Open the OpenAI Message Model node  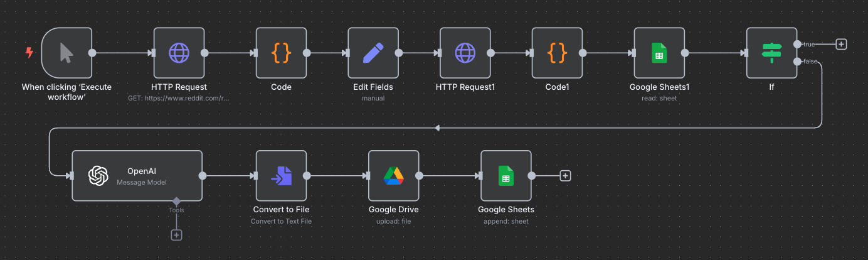[137, 176]
